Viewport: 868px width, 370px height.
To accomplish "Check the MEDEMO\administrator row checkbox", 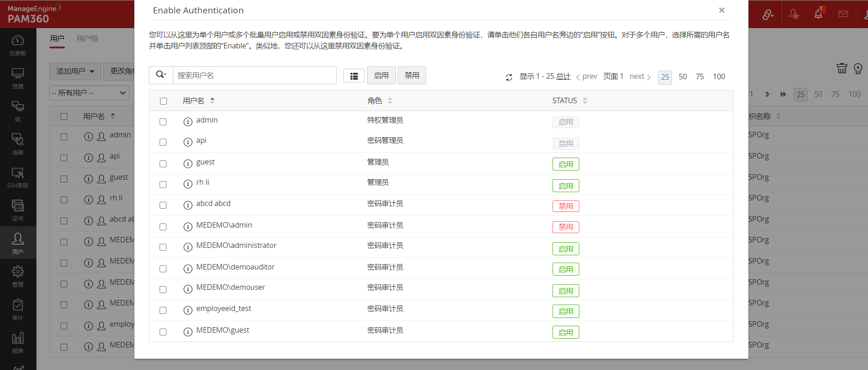I will pos(163,247).
